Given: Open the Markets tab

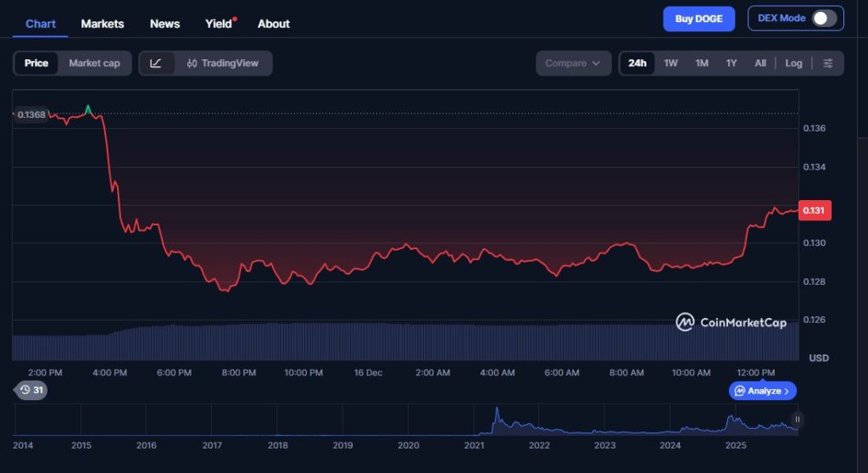Looking at the screenshot, I should point(103,24).
